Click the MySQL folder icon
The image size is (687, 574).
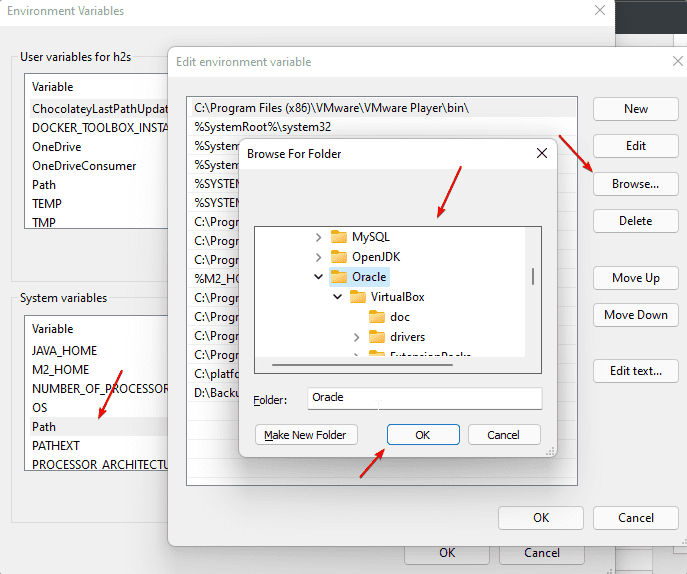click(339, 237)
